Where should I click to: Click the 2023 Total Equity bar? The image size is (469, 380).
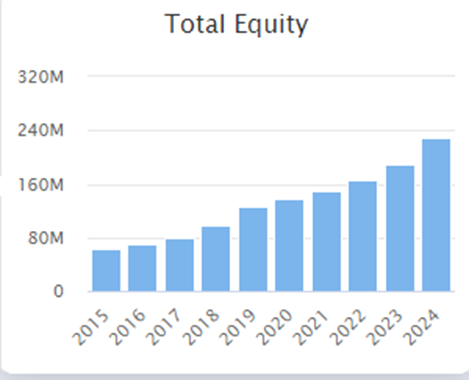400,228
